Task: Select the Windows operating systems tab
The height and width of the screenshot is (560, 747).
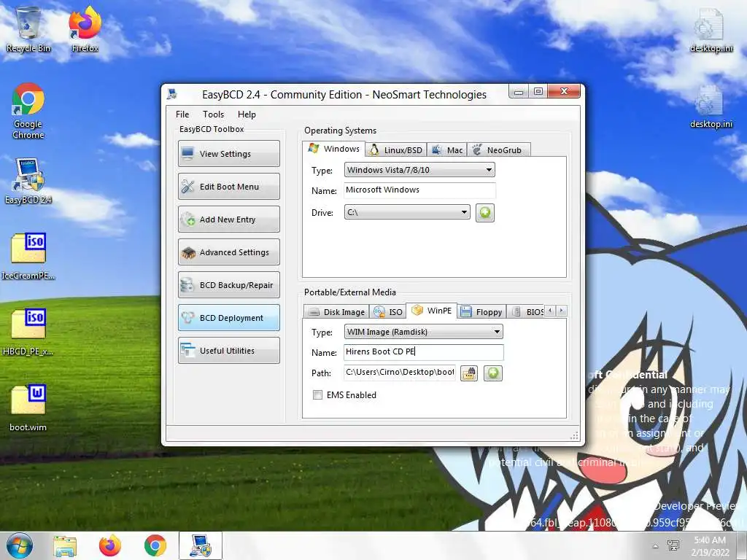Action: coord(334,149)
